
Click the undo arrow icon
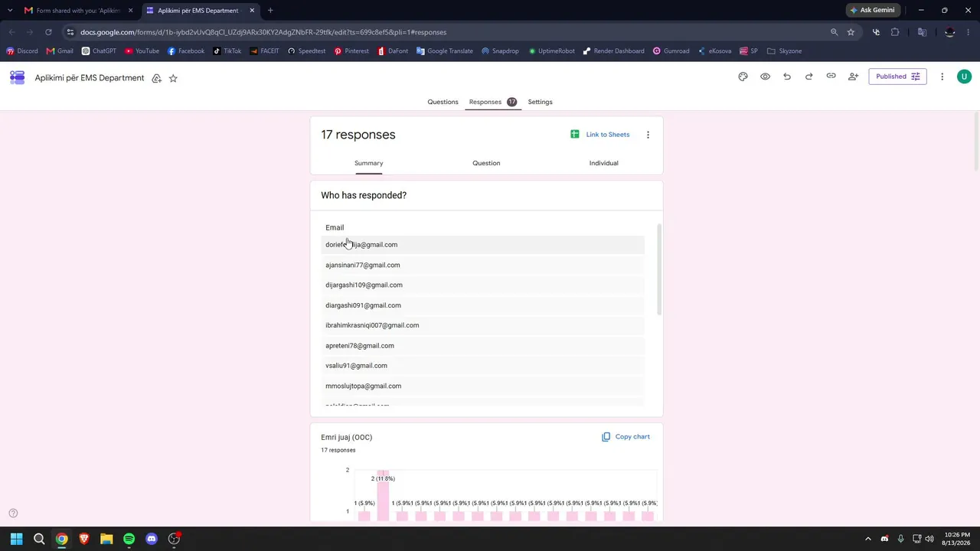[x=786, y=77]
